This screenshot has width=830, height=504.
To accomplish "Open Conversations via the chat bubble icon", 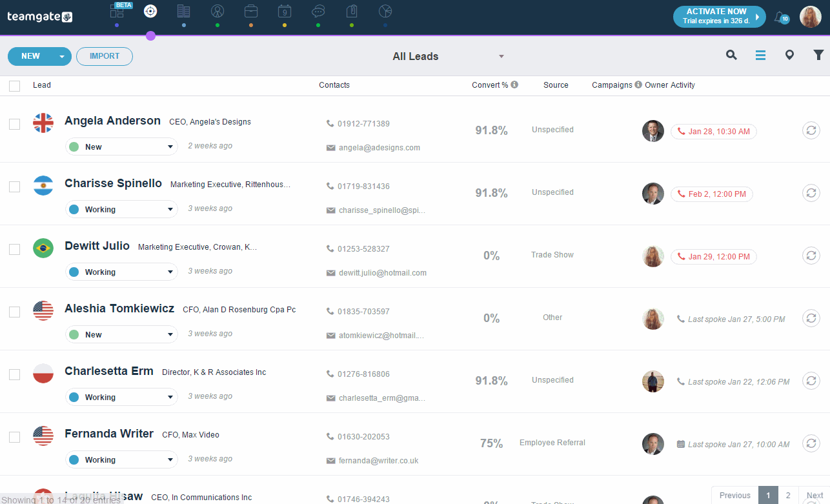I will (318, 12).
